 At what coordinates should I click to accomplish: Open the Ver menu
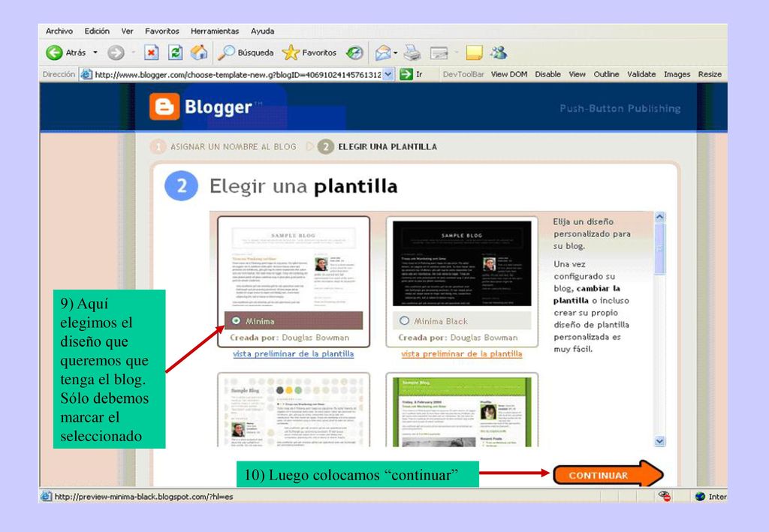(127, 31)
